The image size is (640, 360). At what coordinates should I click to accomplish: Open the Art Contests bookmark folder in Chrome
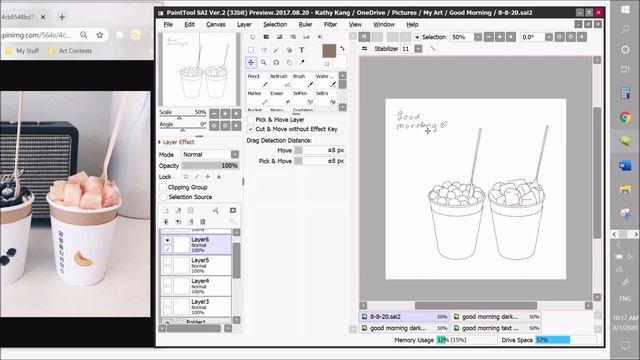click(x=70, y=51)
